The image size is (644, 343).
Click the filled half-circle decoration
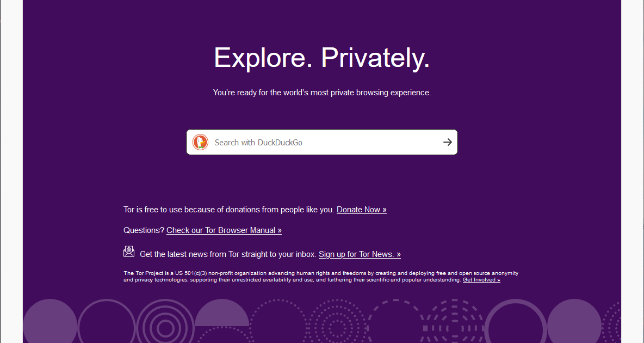[x=222, y=315]
